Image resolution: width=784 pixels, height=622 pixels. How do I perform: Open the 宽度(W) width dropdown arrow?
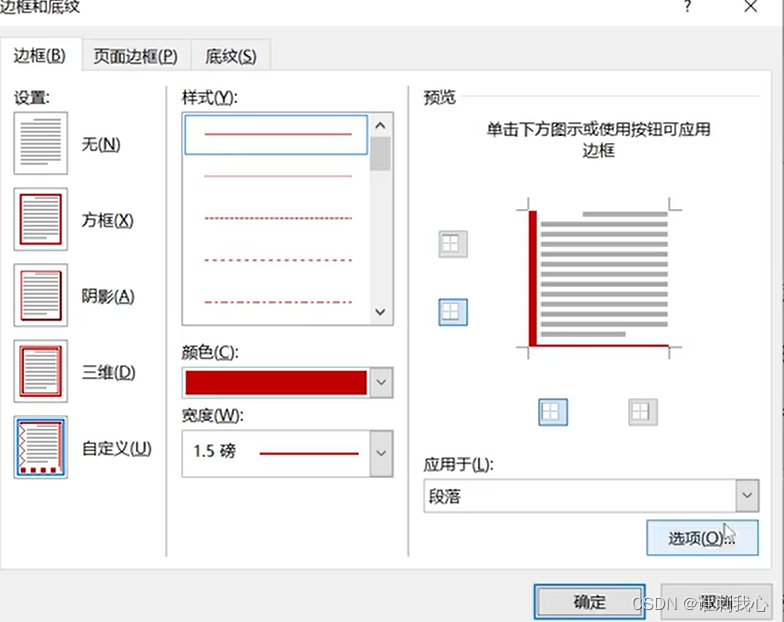pos(382,453)
